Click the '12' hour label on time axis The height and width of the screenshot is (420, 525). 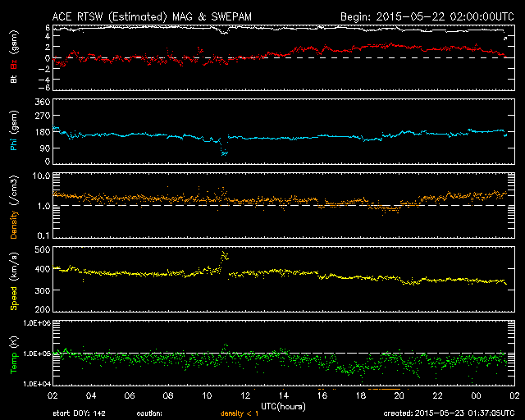coord(245,396)
